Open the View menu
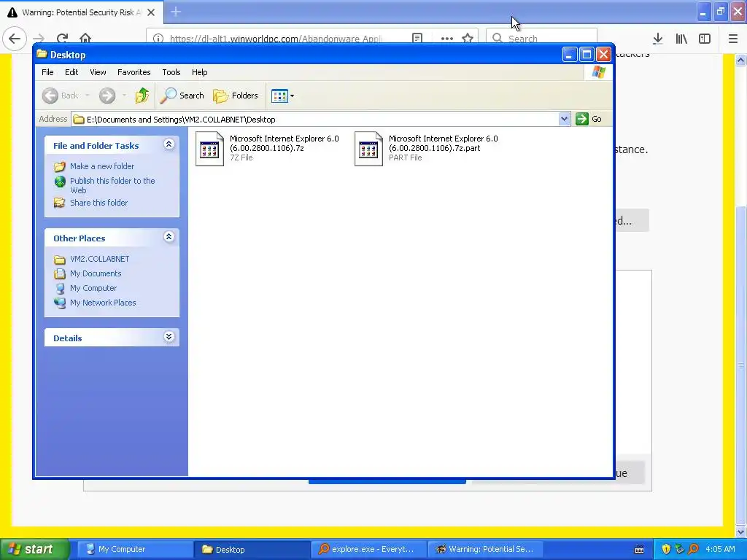 98,72
